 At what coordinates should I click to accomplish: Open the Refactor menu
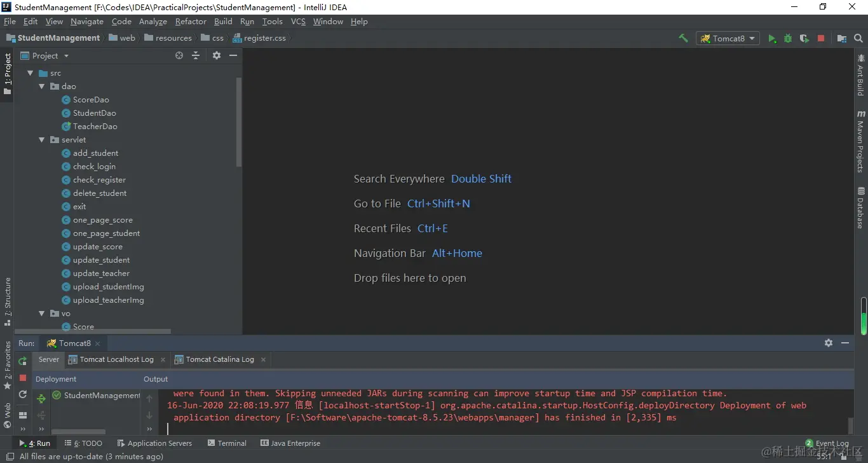191,21
